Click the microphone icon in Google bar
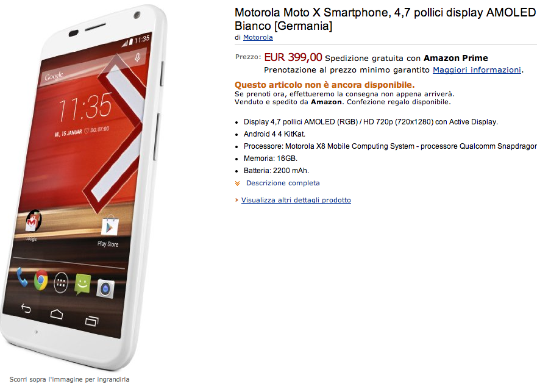This screenshot has height=392, width=537. pos(137,57)
